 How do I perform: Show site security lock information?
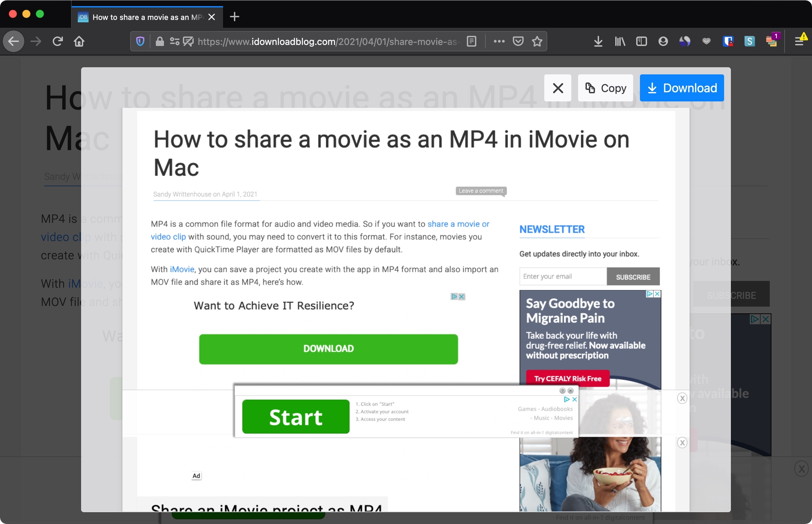[x=160, y=42]
